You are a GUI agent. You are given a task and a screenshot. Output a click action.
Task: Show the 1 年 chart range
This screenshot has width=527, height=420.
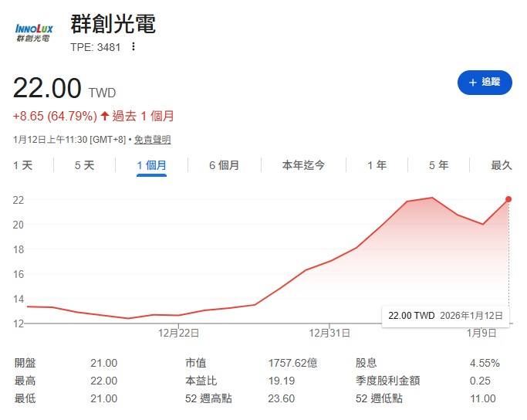click(377, 165)
